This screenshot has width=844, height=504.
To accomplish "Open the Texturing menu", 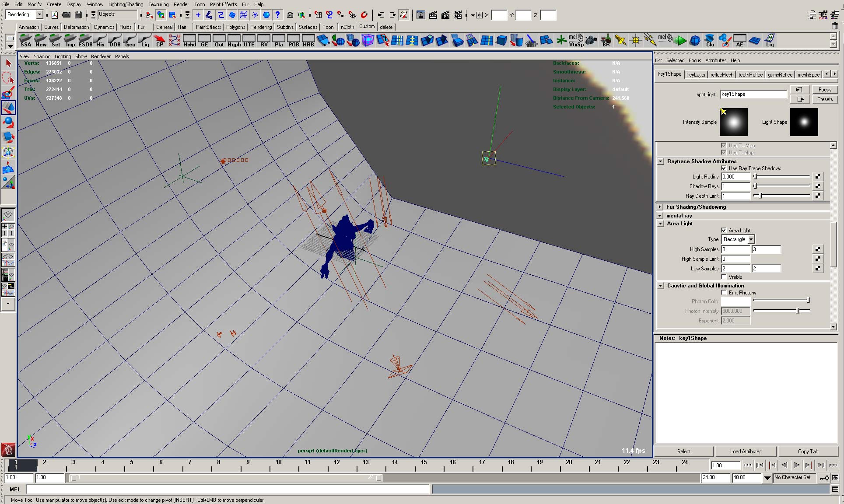I will [158, 4].
